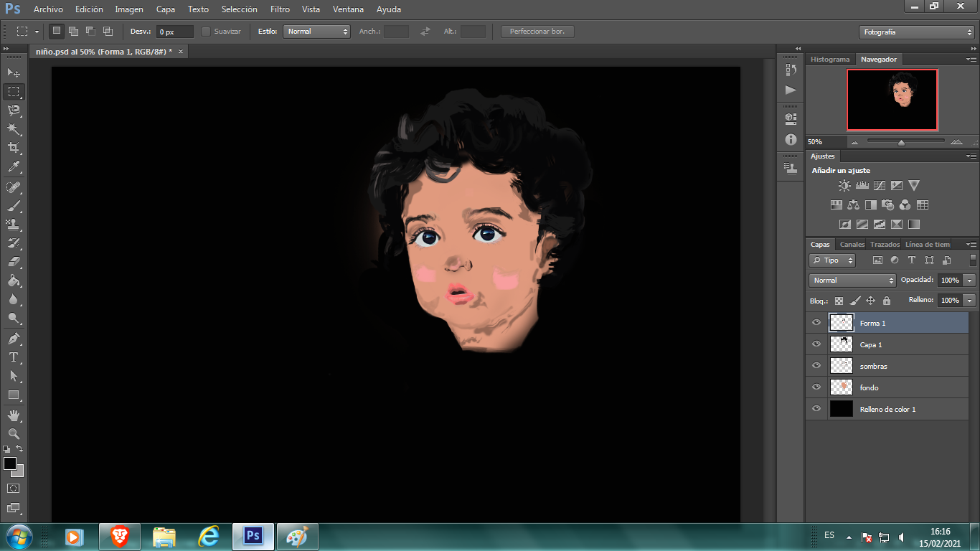Screen dimensions: 980x551
Task: Toggle Quick Mask mode
Action: click(x=14, y=489)
